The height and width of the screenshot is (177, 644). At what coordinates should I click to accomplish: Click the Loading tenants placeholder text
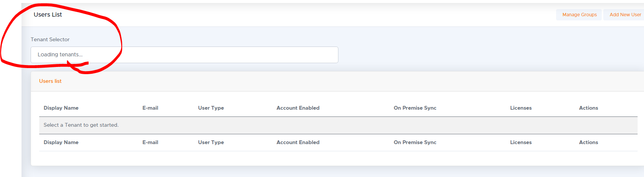click(x=60, y=54)
